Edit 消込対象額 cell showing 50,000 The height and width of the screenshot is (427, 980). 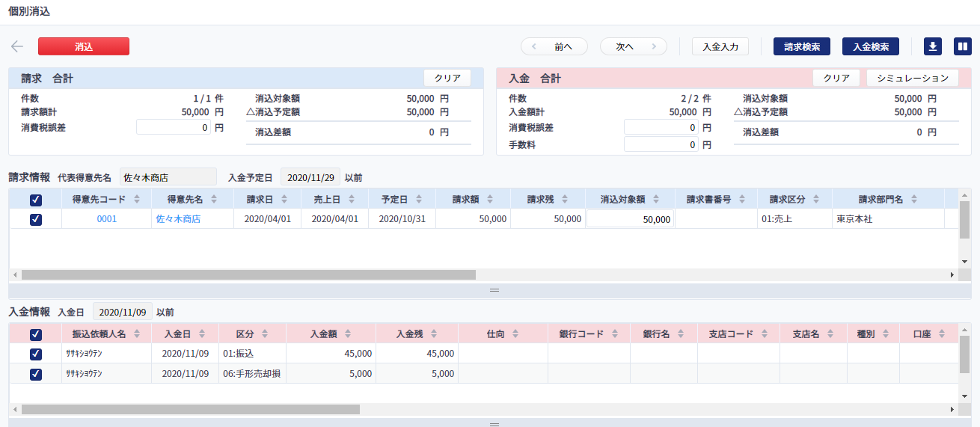tap(630, 219)
